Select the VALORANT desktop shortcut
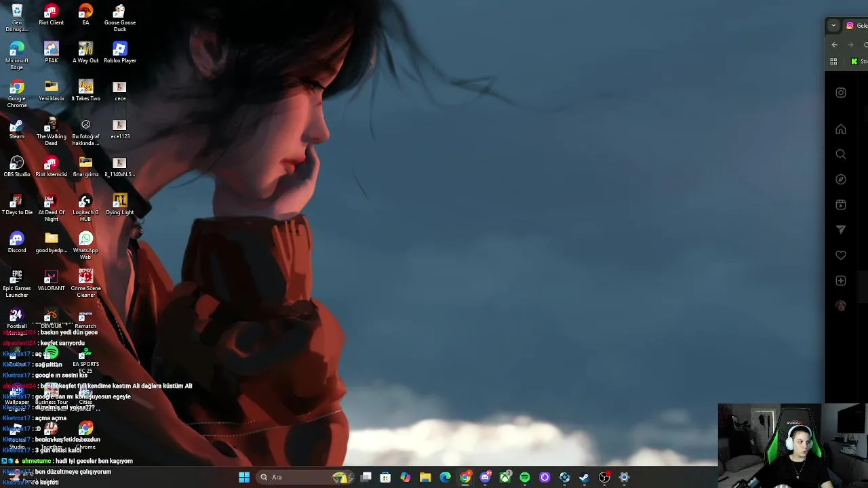Image resolution: width=868 pixels, height=488 pixels. [52, 281]
